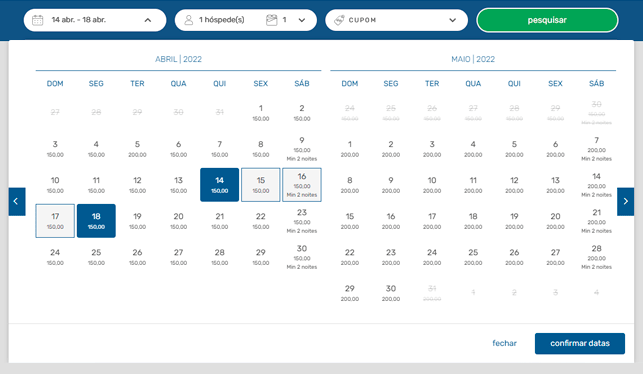Image resolution: width=643 pixels, height=374 pixels.
Task: Go to next month with right arrow
Action: (625, 201)
